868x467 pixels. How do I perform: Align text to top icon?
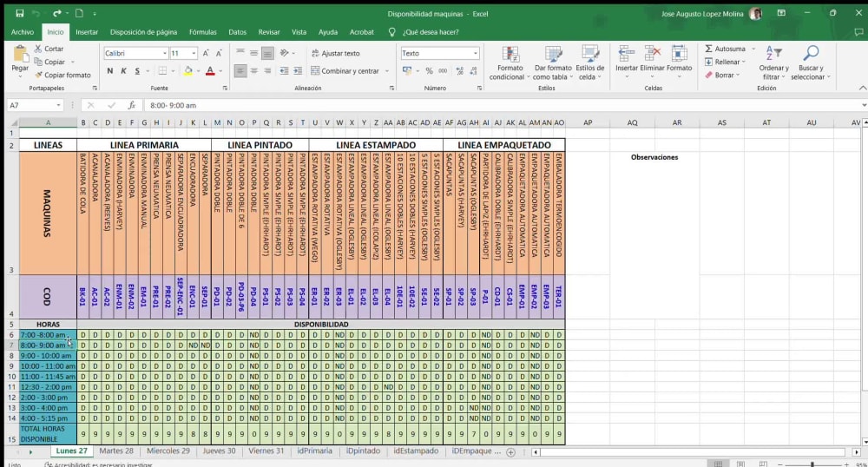click(240, 53)
